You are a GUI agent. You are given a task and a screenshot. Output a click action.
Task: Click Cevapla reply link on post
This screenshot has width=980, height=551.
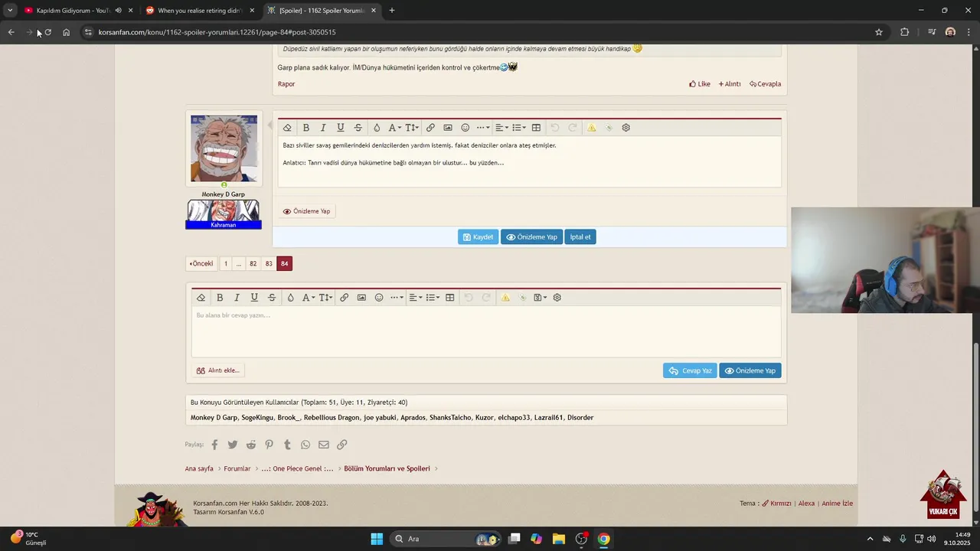point(766,84)
